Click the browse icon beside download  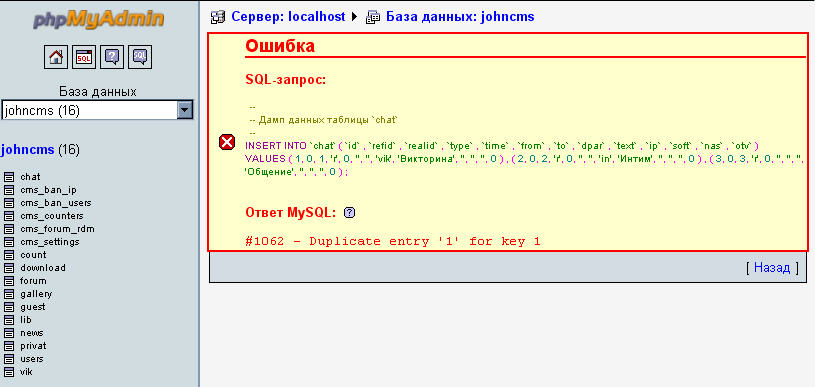(9, 268)
